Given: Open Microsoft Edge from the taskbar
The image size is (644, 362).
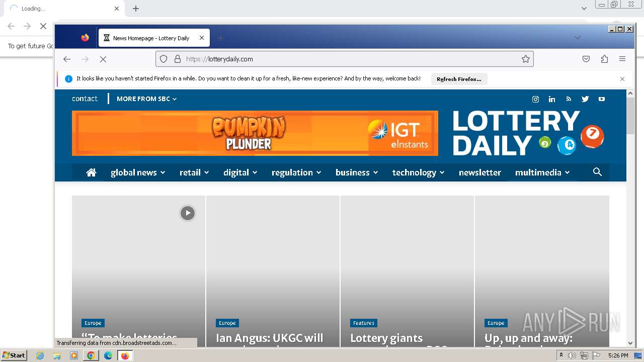Looking at the screenshot, I should point(108,355).
